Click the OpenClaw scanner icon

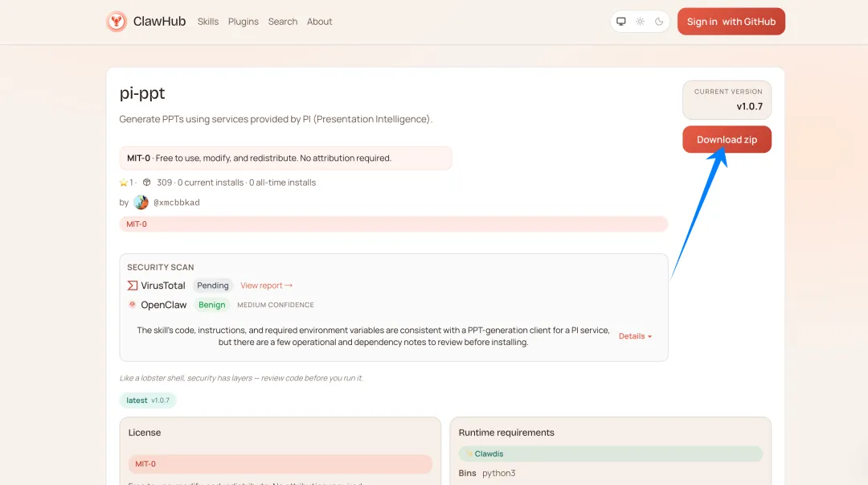click(x=133, y=305)
